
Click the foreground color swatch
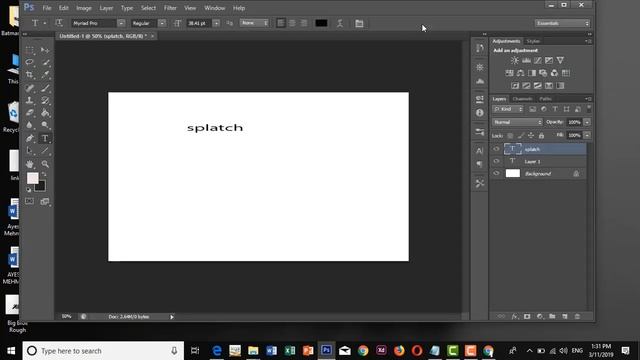click(x=33, y=178)
